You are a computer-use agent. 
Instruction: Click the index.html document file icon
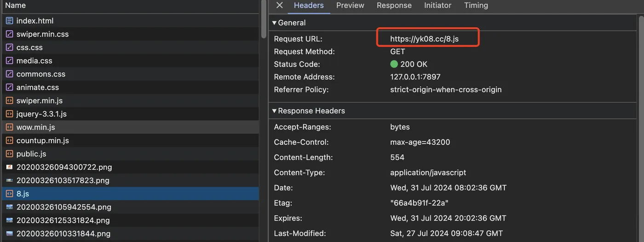coord(9,21)
